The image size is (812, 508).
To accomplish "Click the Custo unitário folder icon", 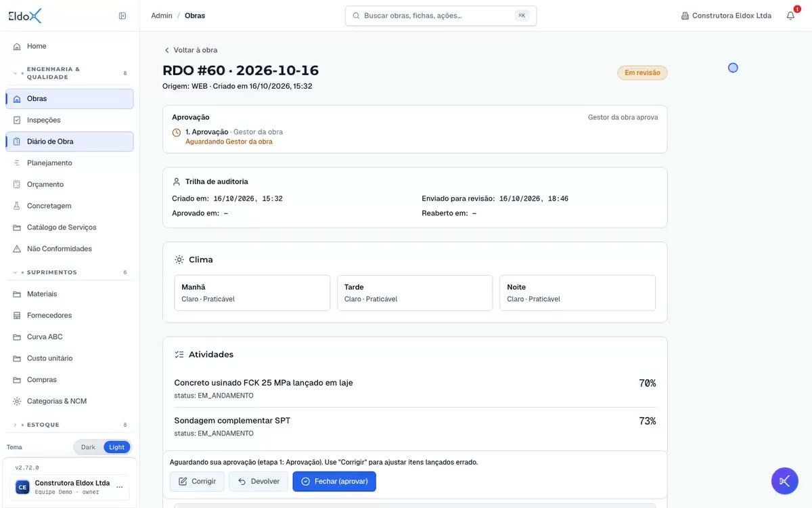I will pyautogui.click(x=17, y=358).
